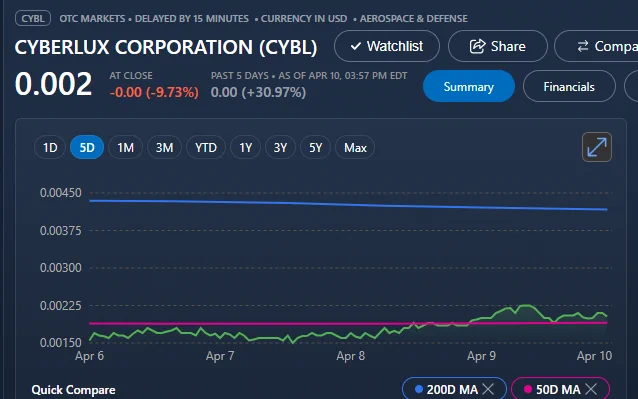Click the Apr 6 axis label
The height and width of the screenshot is (399, 638).
pyautogui.click(x=90, y=356)
